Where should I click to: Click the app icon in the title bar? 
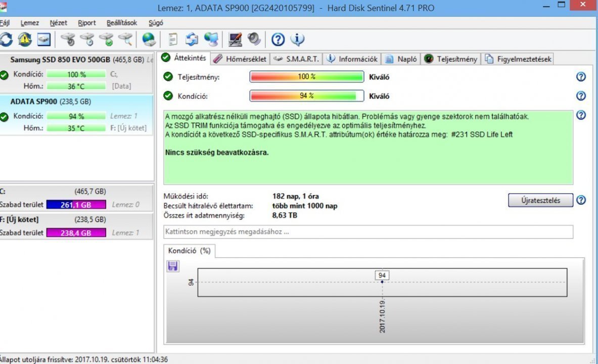(3, 7)
